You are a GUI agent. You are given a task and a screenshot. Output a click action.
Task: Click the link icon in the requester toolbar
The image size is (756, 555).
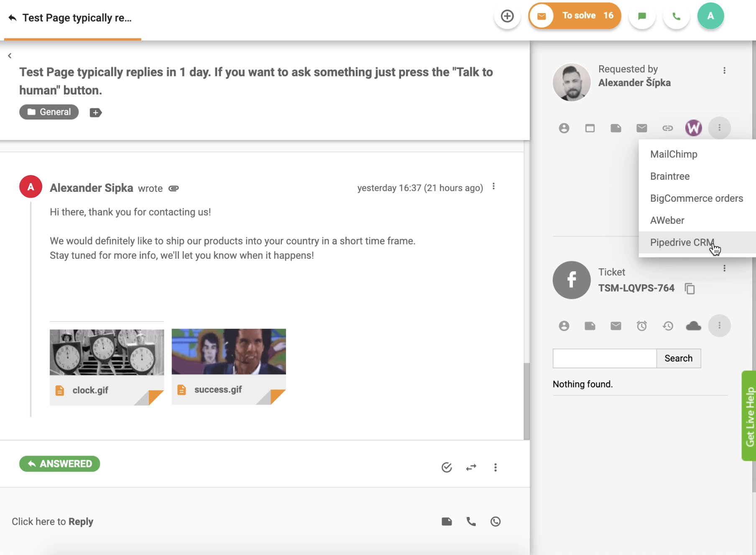(x=668, y=128)
